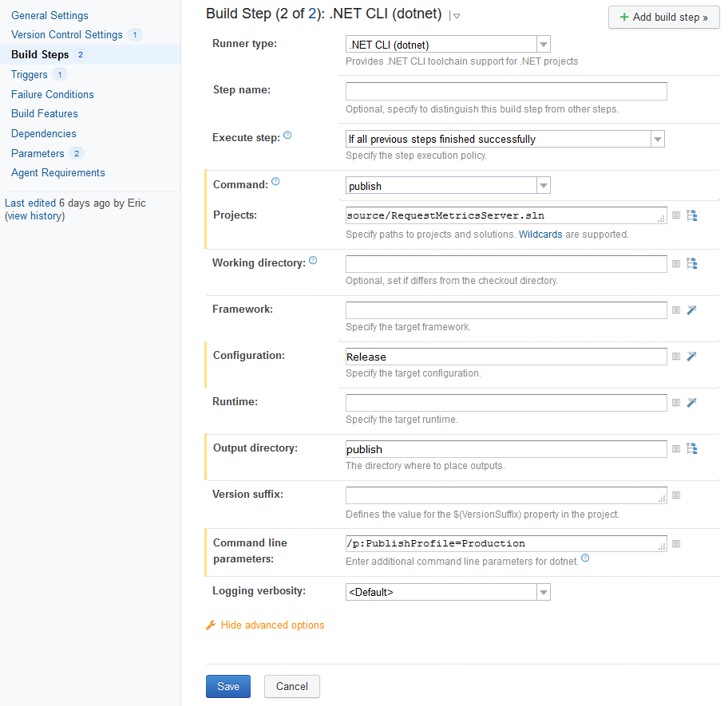Navigate to Version Control Settings
Screen dimensions: 728x706
68,34
